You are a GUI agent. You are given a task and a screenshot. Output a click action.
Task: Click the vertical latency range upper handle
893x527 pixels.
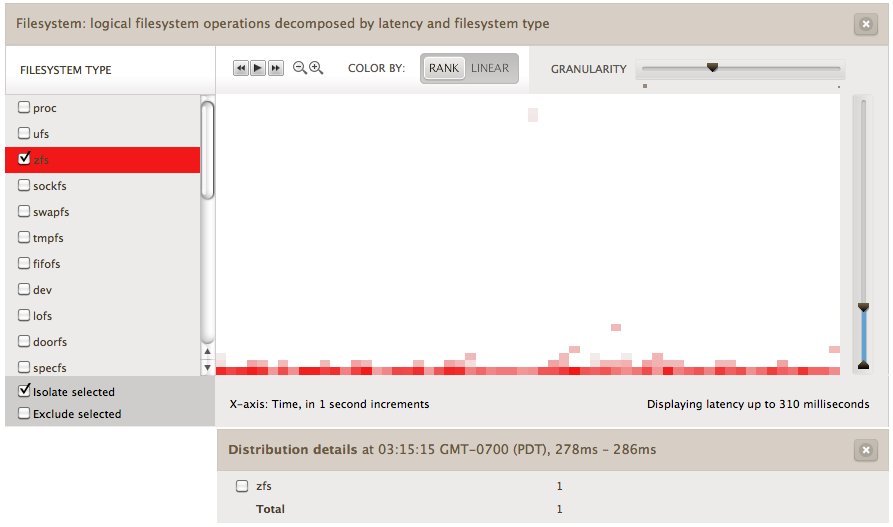pos(863,307)
